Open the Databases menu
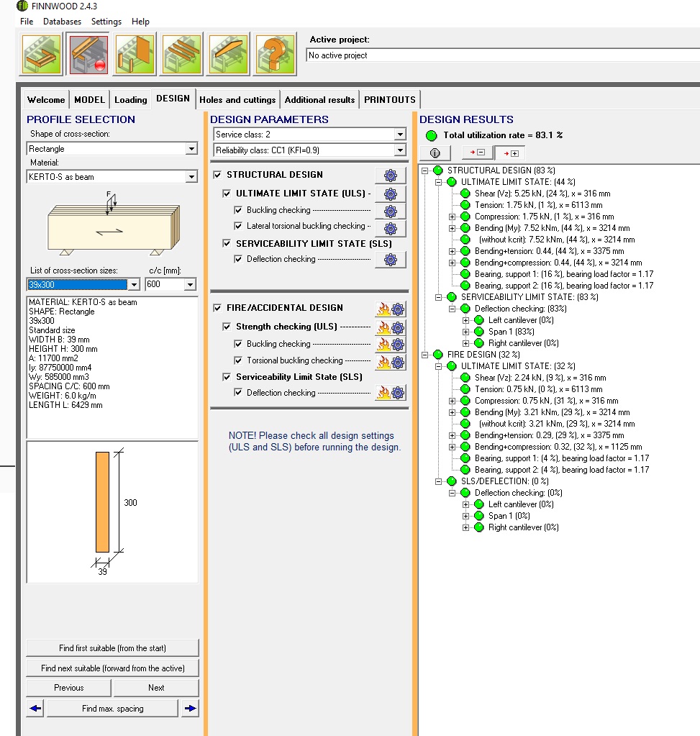The width and height of the screenshot is (700, 736). pos(62,22)
